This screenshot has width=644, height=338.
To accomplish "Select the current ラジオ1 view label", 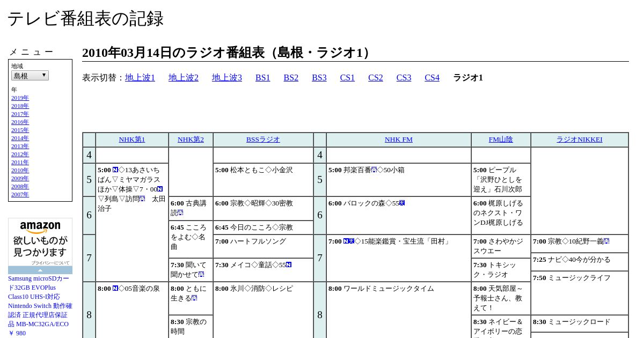I will point(468,78).
